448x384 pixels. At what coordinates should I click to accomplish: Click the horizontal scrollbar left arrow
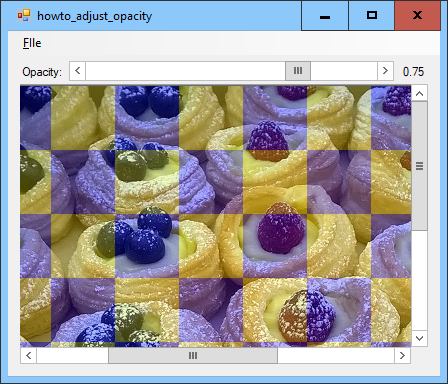click(29, 355)
